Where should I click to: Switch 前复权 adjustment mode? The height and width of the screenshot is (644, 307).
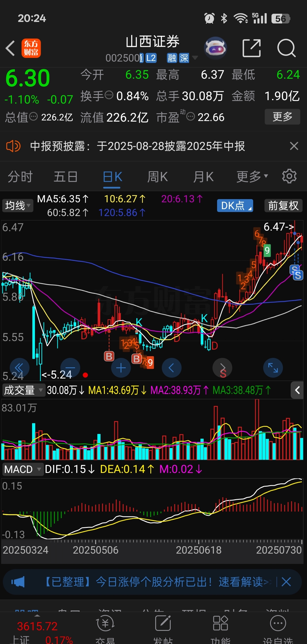tap(283, 205)
